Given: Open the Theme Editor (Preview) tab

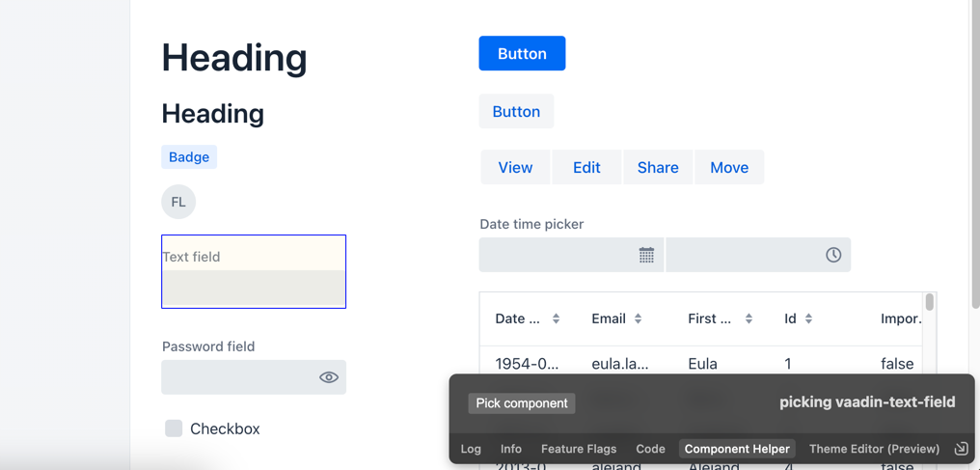Looking at the screenshot, I should coord(874,449).
